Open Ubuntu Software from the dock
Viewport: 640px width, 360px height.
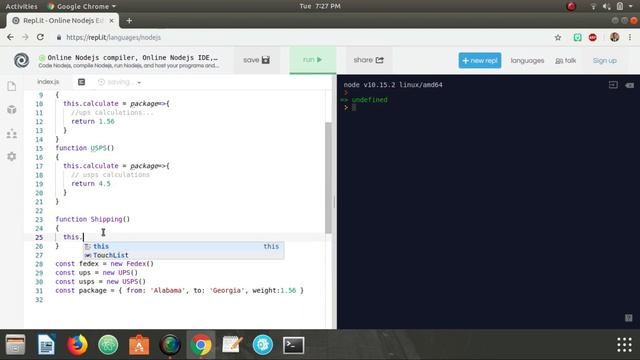139,345
